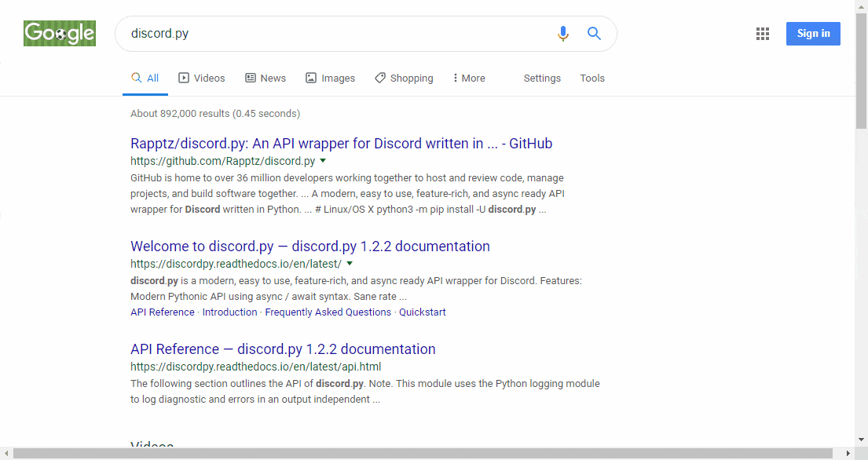Switch to the News tab

click(x=266, y=78)
